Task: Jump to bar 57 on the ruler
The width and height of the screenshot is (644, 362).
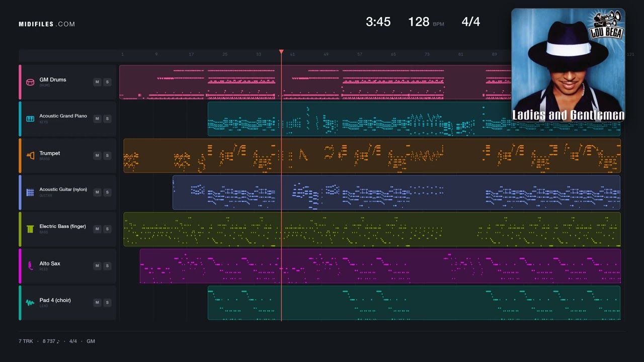Action: (x=360, y=54)
